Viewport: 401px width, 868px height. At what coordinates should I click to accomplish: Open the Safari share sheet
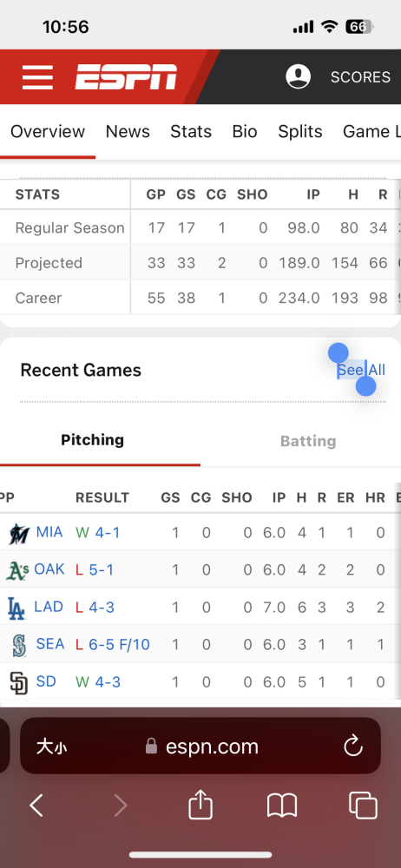200,805
